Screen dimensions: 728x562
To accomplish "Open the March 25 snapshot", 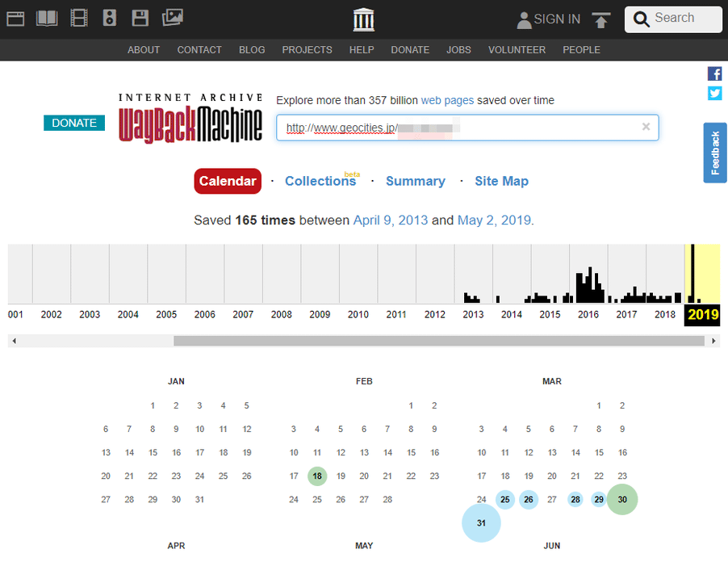I will [505, 500].
